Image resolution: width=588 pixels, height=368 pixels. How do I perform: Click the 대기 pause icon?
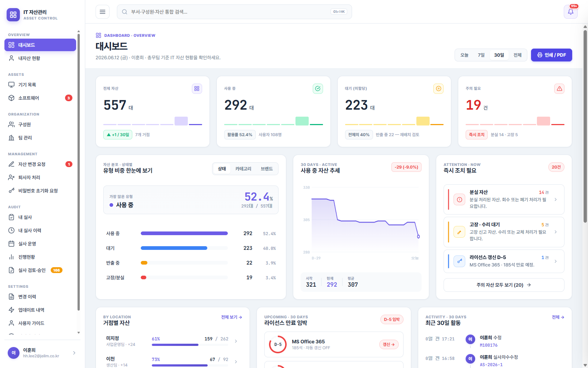[x=438, y=89]
